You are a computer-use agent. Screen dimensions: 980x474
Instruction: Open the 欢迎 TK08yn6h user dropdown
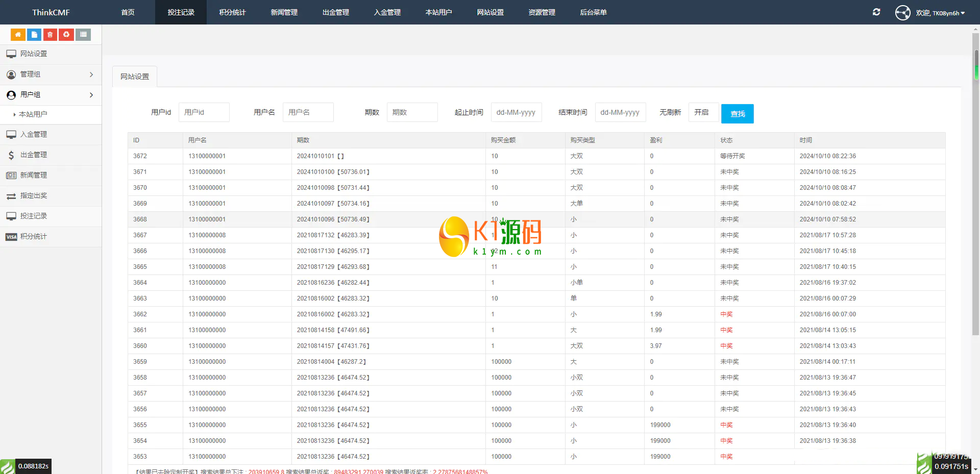point(940,13)
